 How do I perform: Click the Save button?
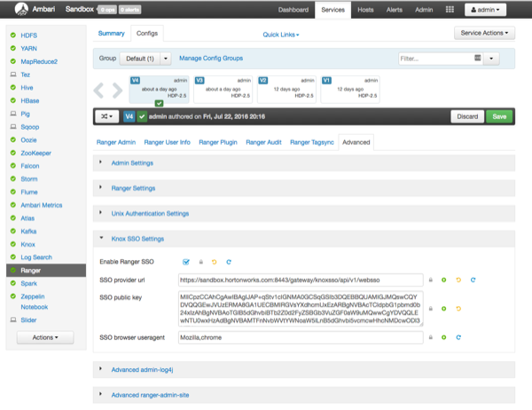pyautogui.click(x=499, y=116)
